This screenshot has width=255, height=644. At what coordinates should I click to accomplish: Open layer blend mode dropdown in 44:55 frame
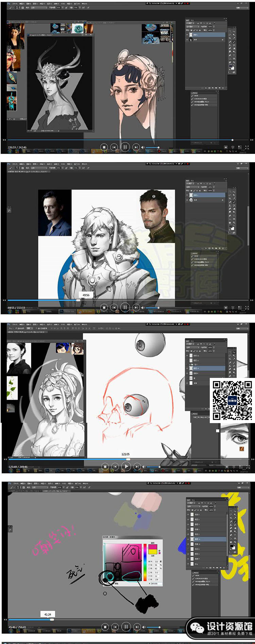192,187
